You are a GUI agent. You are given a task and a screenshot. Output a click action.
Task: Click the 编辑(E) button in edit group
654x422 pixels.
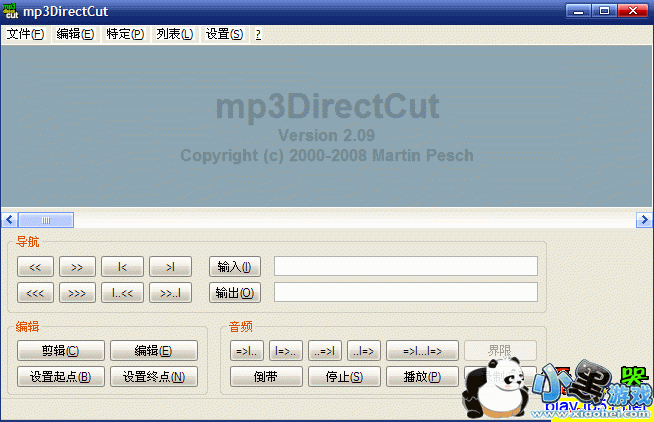click(154, 351)
